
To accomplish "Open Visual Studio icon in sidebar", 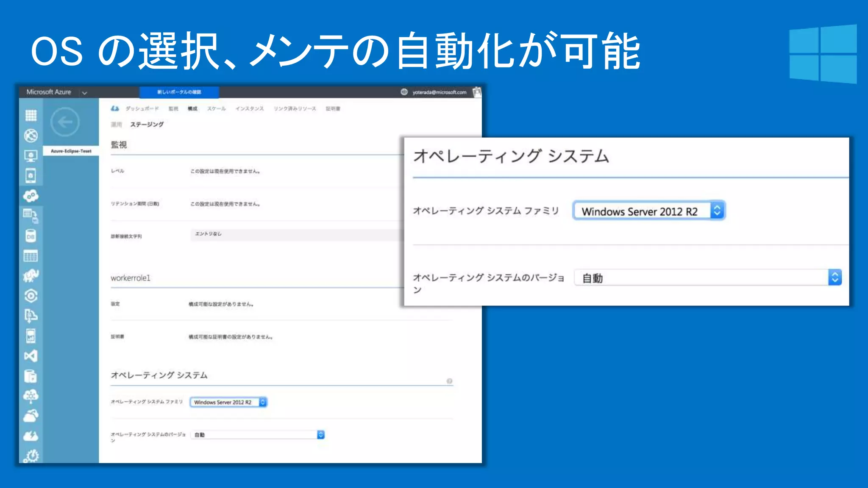I will (31, 356).
